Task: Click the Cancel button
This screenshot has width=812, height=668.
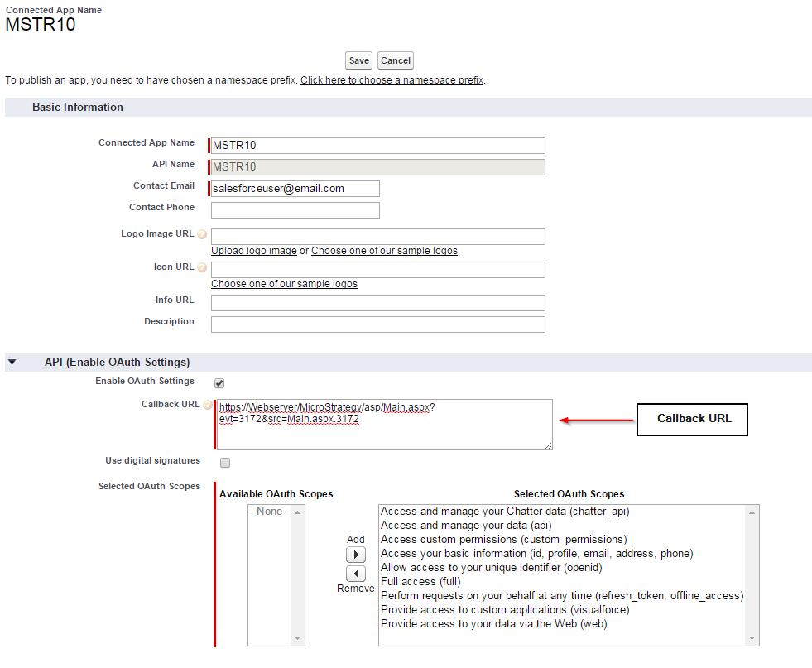Action: click(395, 60)
